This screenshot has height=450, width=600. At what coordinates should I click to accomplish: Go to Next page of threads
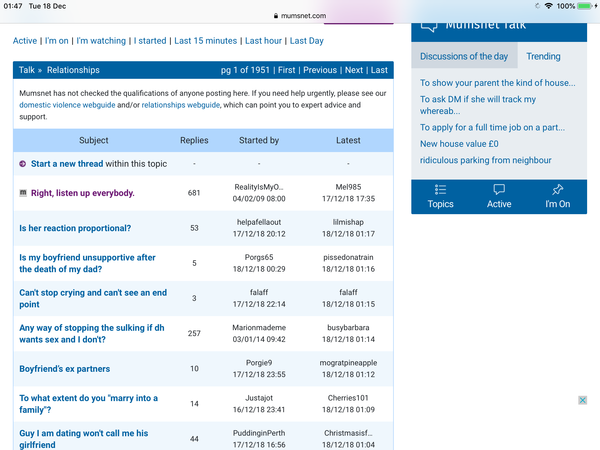click(354, 70)
